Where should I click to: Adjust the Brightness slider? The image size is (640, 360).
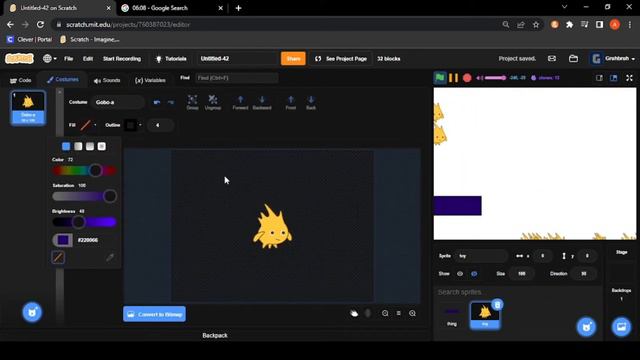[84, 222]
